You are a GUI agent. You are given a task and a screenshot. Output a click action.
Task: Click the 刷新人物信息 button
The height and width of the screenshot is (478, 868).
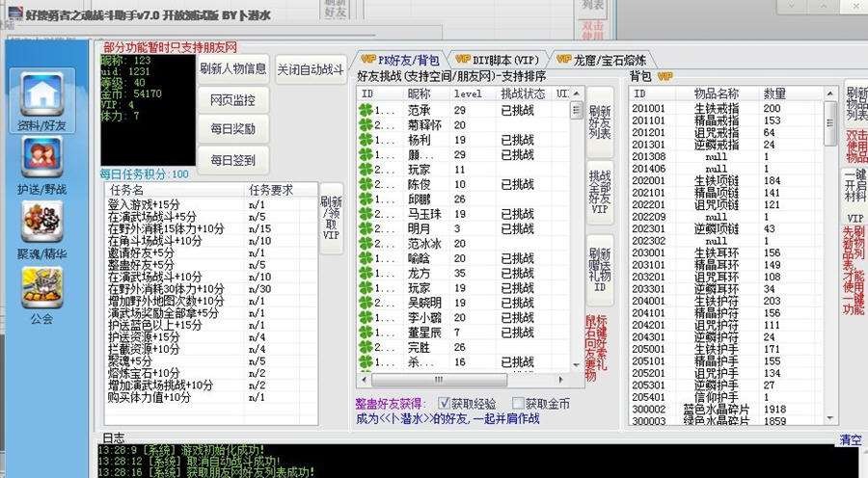233,68
